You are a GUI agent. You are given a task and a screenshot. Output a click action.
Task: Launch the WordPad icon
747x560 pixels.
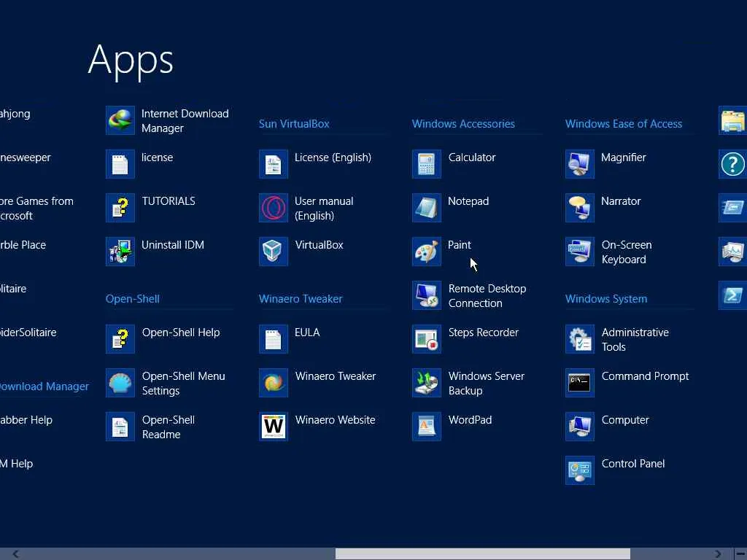tap(426, 427)
